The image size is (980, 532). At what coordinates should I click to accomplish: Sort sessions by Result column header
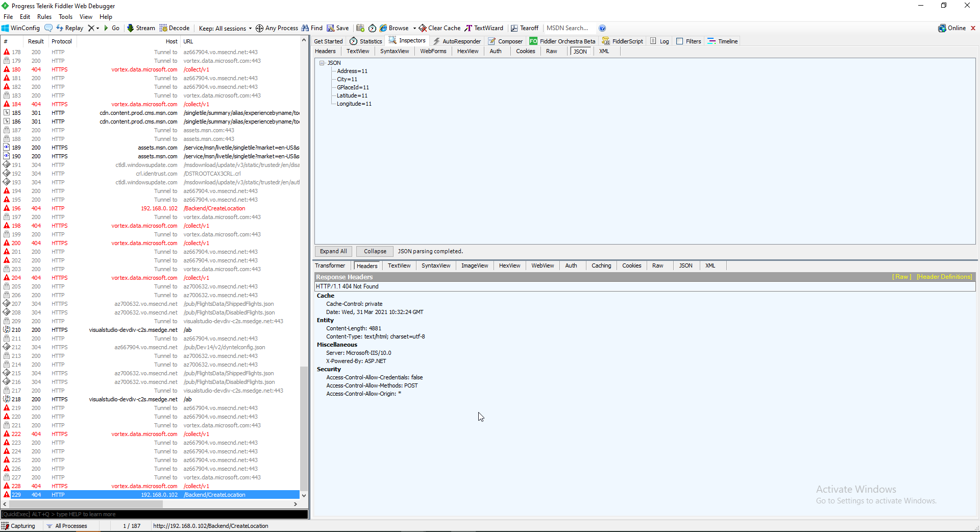click(x=36, y=41)
